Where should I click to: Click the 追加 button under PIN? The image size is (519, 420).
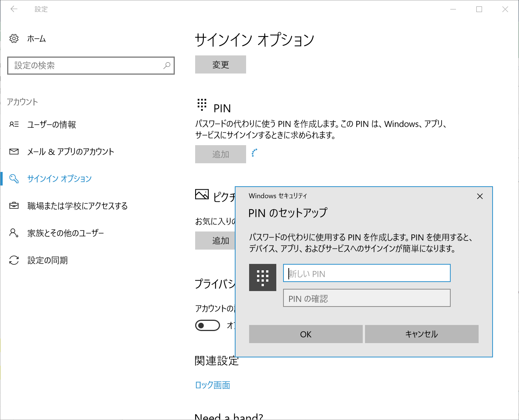[220, 154]
